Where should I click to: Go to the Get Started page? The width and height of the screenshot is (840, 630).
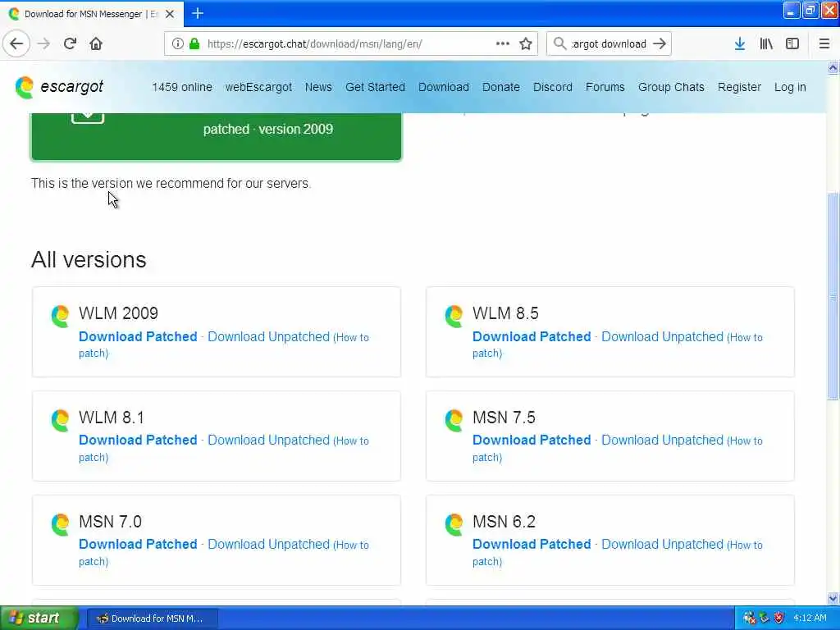pos(375,87)
